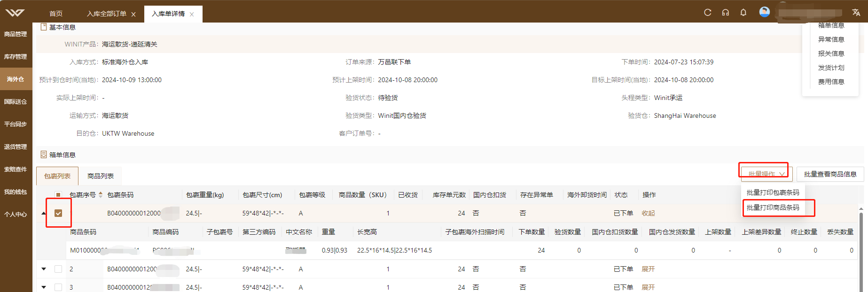Open the language translation icon

pos(856,13)
